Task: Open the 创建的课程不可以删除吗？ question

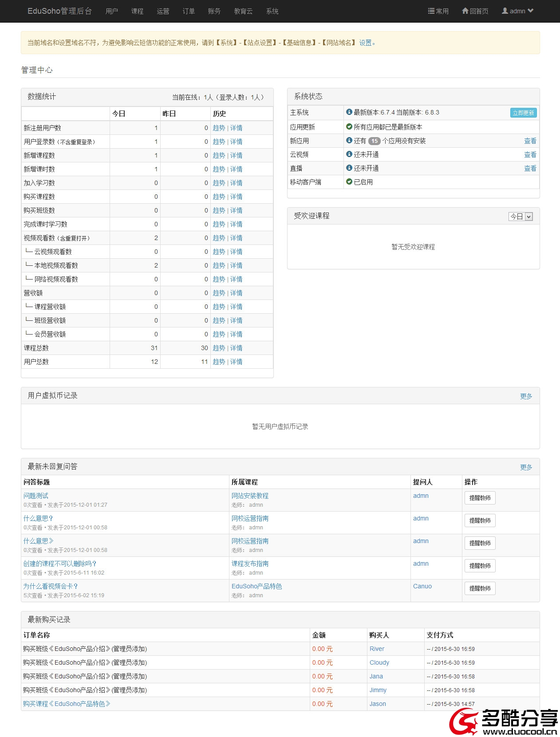Action: (60, 564)
